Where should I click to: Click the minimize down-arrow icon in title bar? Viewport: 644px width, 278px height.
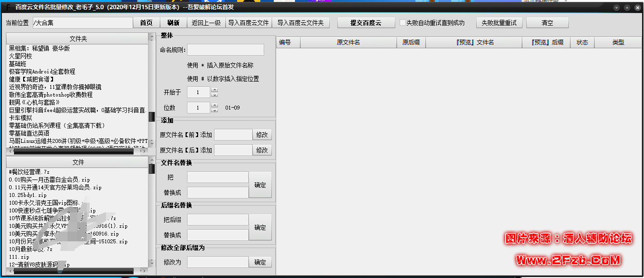pyautogui.click(x=617, y=8)
